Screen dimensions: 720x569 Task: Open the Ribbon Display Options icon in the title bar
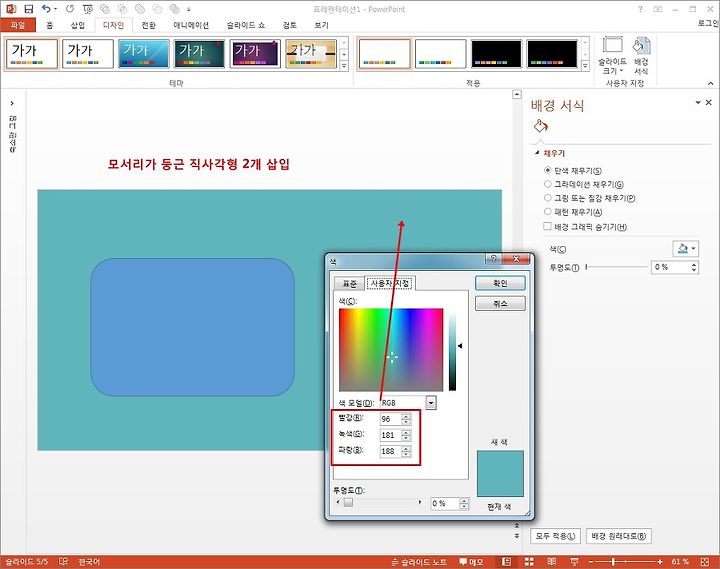point(658,9)
